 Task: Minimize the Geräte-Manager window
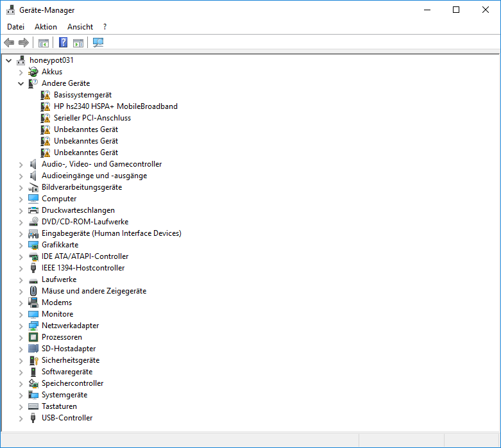(x=427, y=10)
